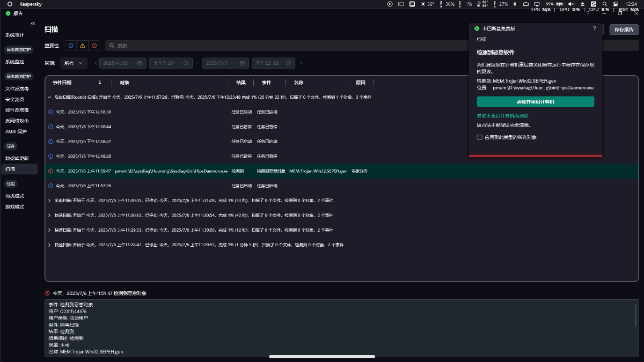Screen dimensions: 644x362
Task: Click 清除并重启计算机 button in popup
Action: [536, 101]
